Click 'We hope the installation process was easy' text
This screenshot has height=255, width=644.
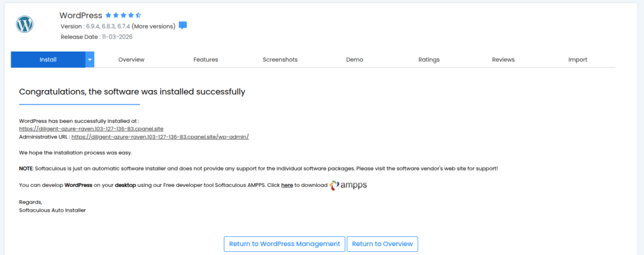(x=75, y=152)
